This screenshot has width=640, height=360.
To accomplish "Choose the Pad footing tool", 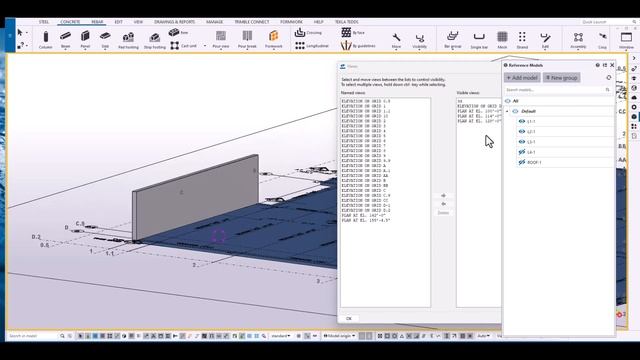I will [x=128, y=40].
